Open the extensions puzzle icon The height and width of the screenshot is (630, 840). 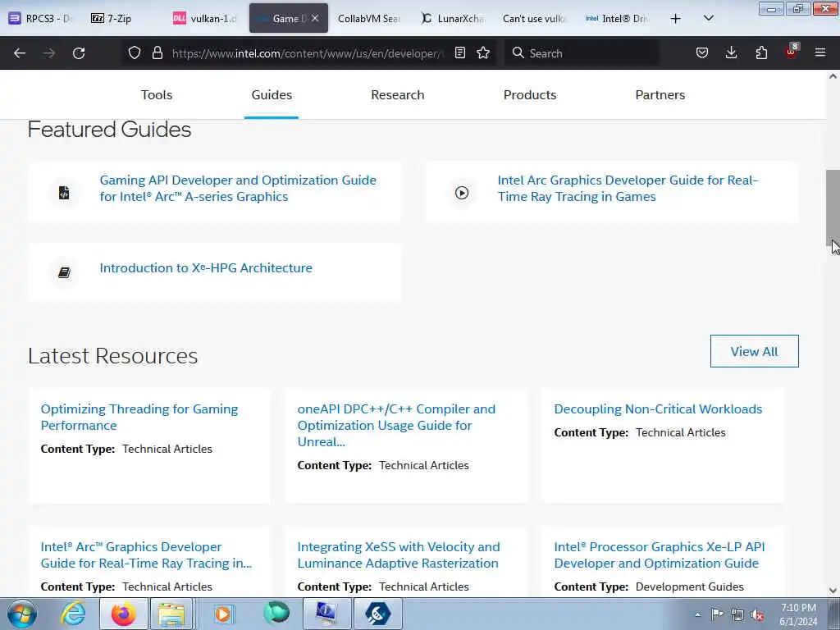[x=761, y=52]
